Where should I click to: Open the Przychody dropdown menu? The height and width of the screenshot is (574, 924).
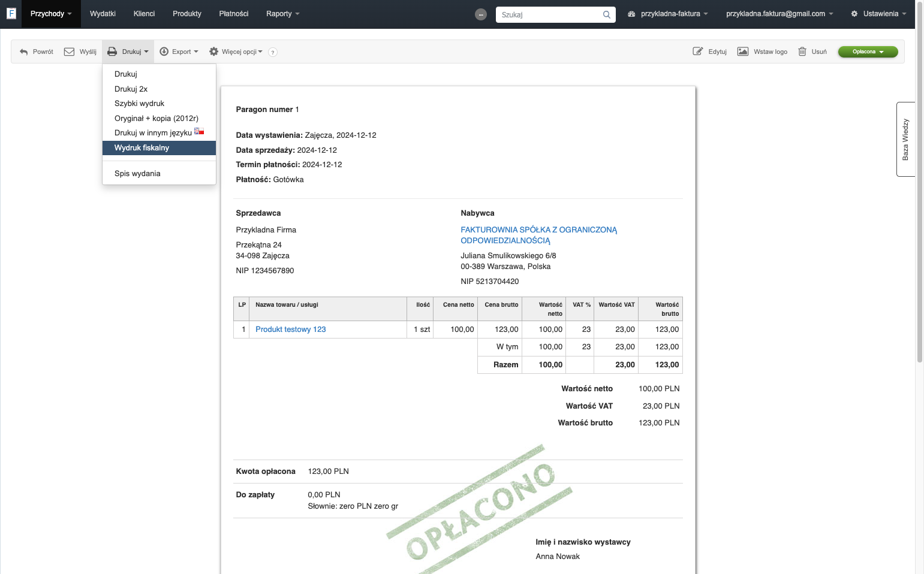[51, 14]
